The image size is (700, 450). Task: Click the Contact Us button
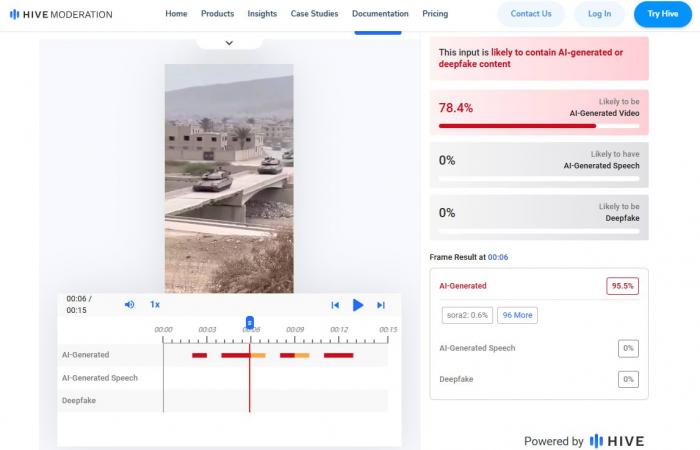pos(531,14)
